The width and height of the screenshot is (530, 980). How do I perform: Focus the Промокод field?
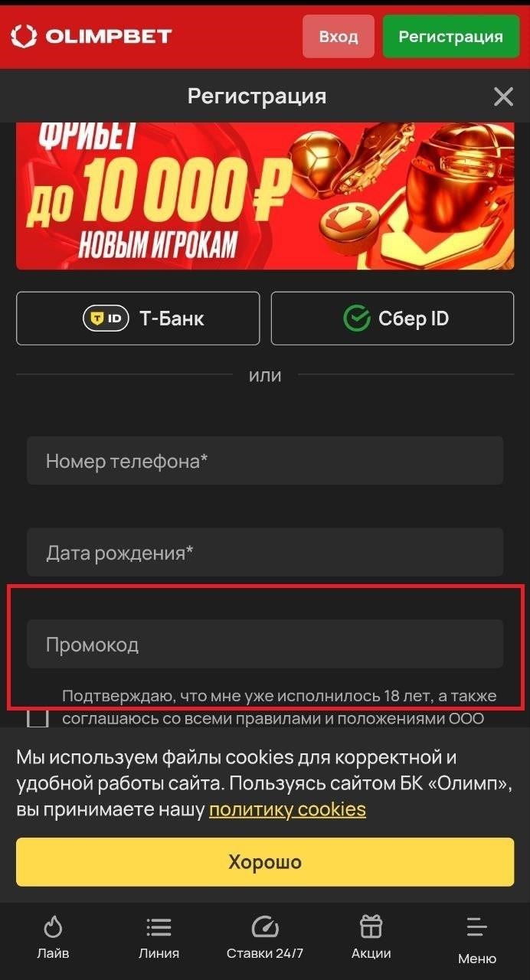[265, 644]
